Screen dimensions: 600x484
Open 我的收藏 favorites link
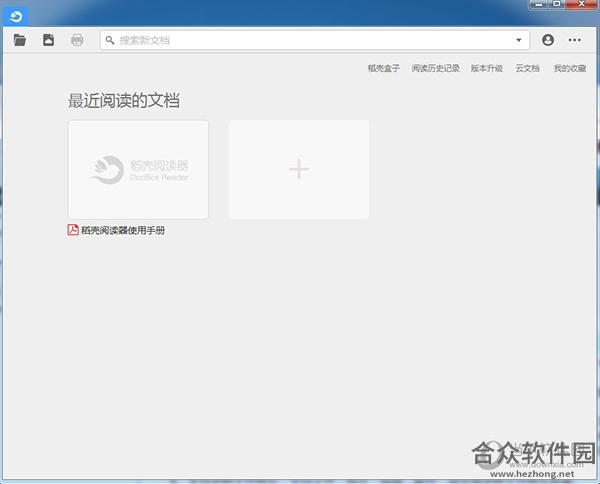(x=570, y=68)
